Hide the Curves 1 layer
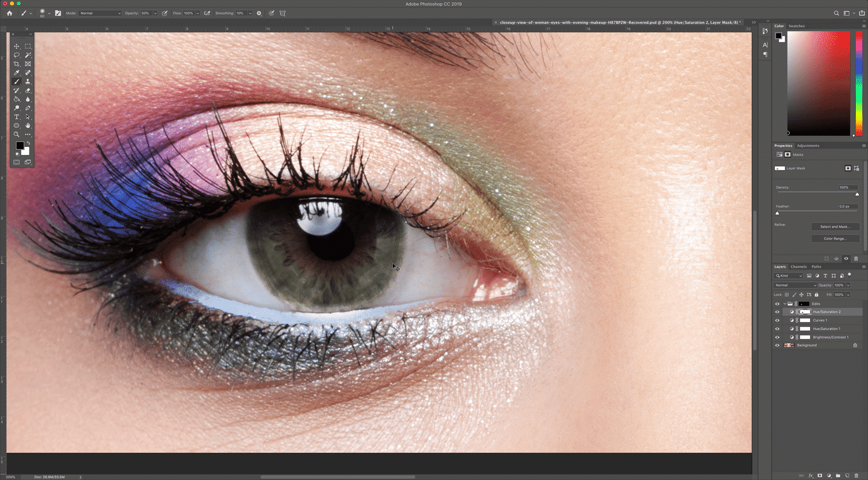Image resolution: width=868 pixels, height=480 pixels. [x=777, y=320]
